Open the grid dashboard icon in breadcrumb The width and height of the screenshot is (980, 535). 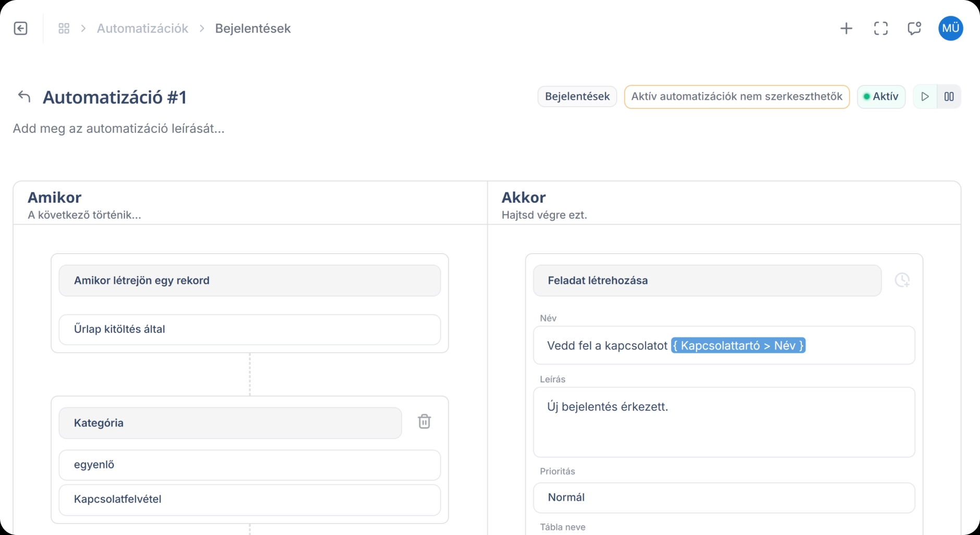point(64,28)
